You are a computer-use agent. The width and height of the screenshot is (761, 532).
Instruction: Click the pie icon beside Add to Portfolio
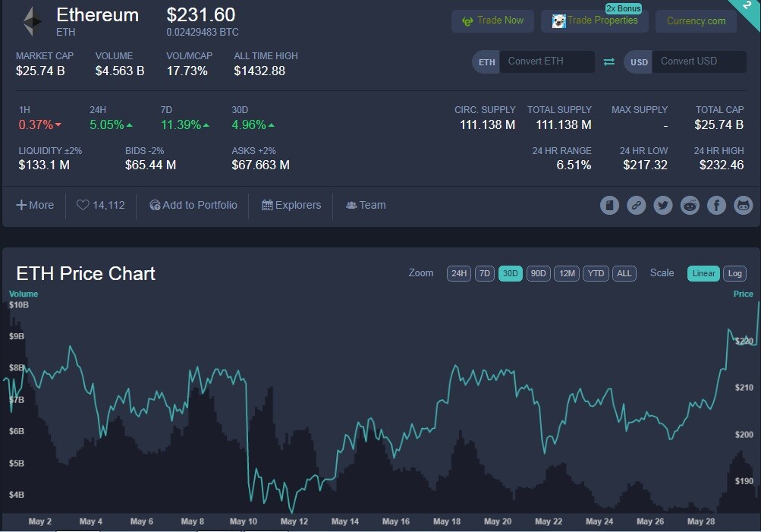pyautogui.click(x=155, y=206)
